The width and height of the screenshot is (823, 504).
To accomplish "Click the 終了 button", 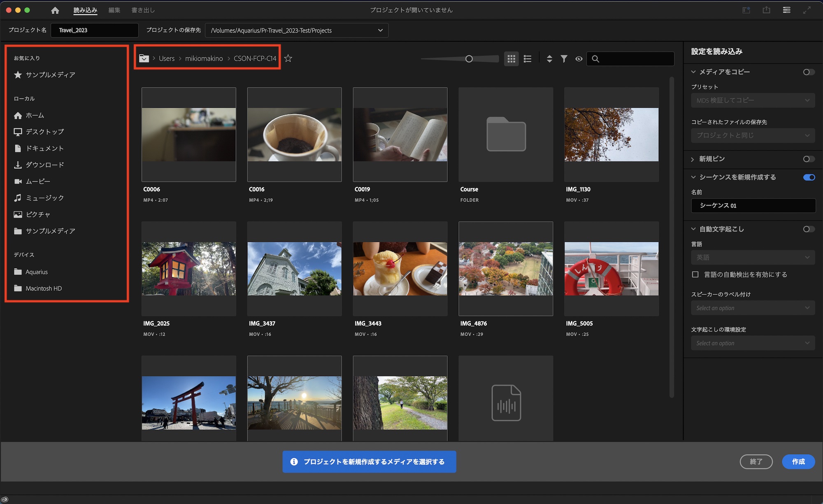I will (x=756, y=462).
